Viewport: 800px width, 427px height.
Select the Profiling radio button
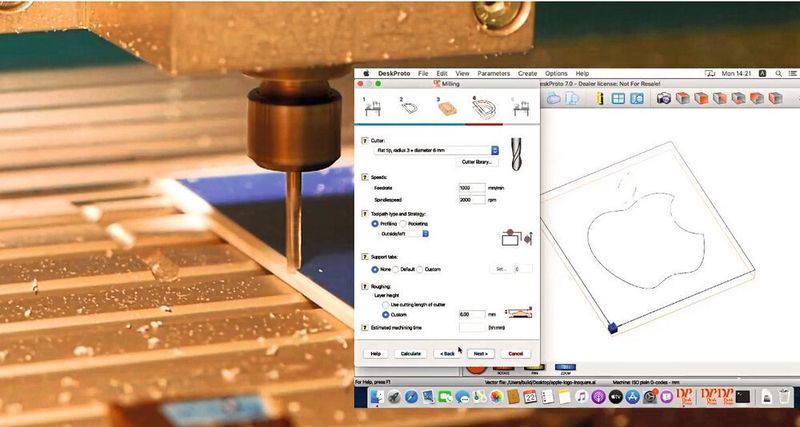[376, 223]
